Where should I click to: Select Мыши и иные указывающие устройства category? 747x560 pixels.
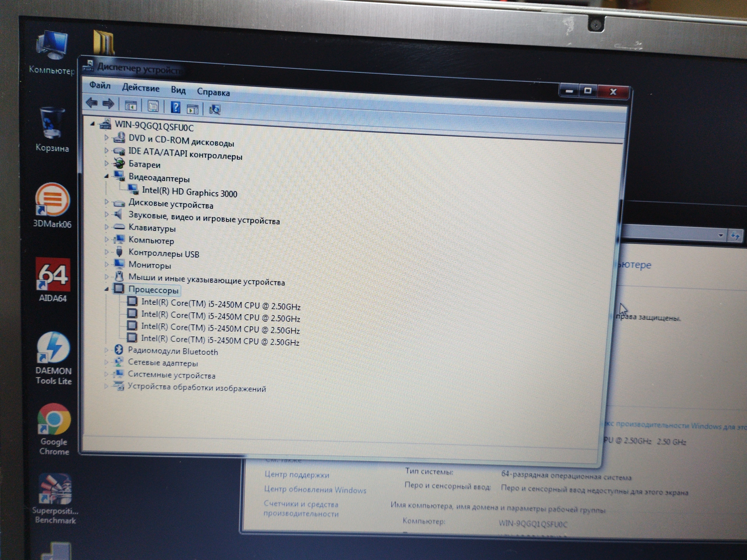click(x=207, y=280)
